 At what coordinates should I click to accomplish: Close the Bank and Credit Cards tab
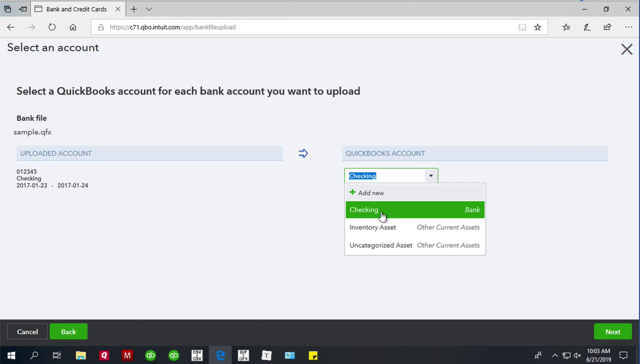click(x=118, y=9)
